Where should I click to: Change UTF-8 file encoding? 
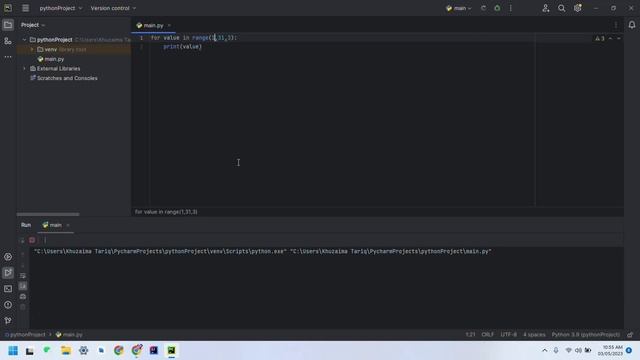pos(509,335)
